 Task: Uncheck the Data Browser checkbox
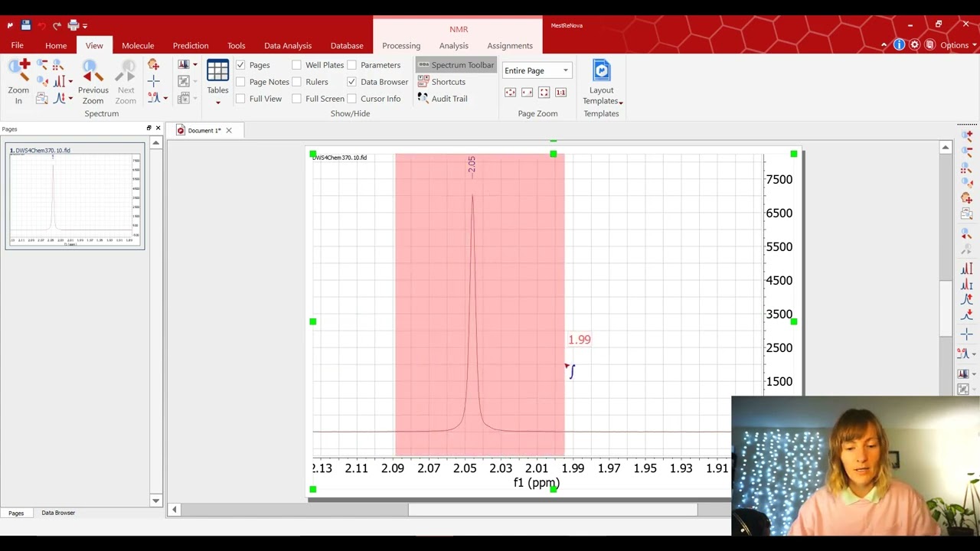click(x=351, y=82)
